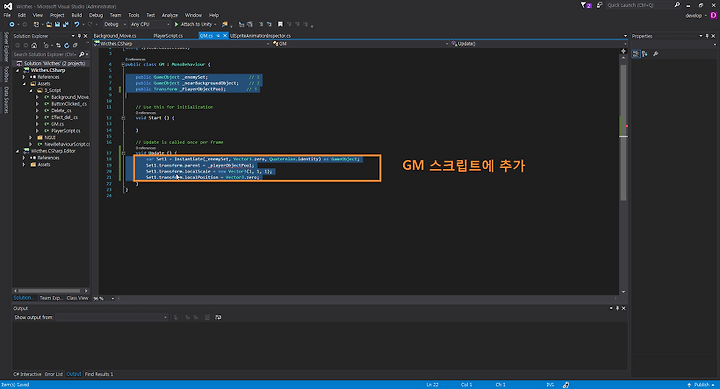
Task: Select the Witches.CSharp.Editor project node
Action: click(53, 151)
